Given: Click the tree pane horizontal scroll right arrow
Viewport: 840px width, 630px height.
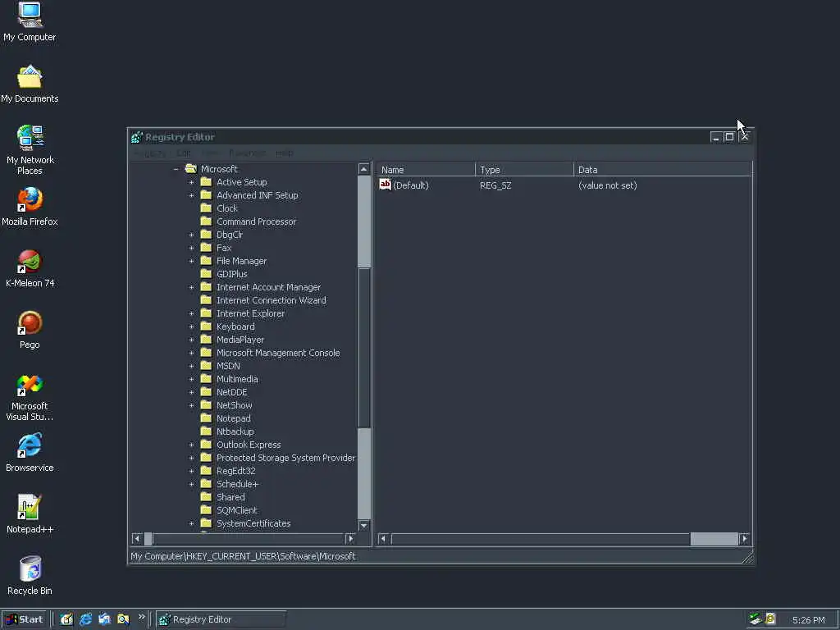Looking at the screenshot, I should coord(350,538).
